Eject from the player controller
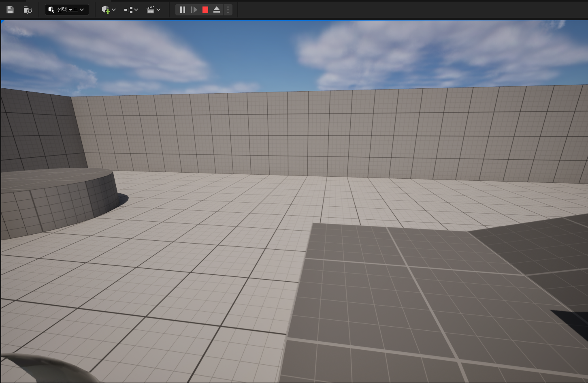Viewport: 588px width, 383px height. point(217,10)
